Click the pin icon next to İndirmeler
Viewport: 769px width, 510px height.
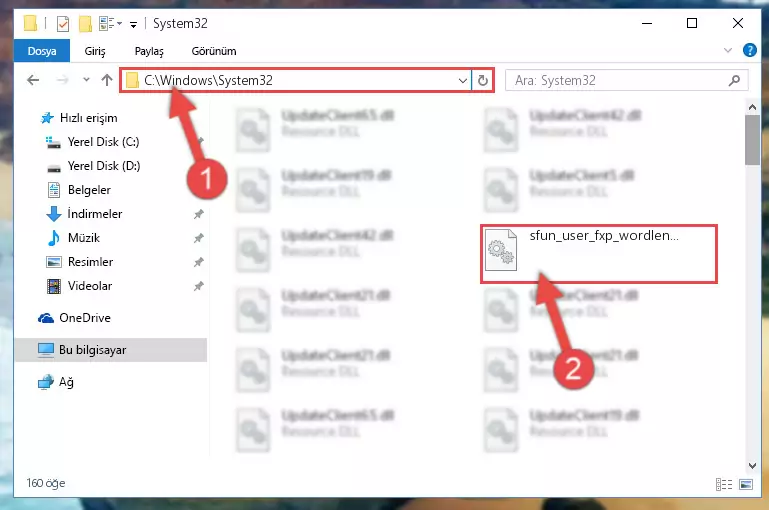(198, 214)
